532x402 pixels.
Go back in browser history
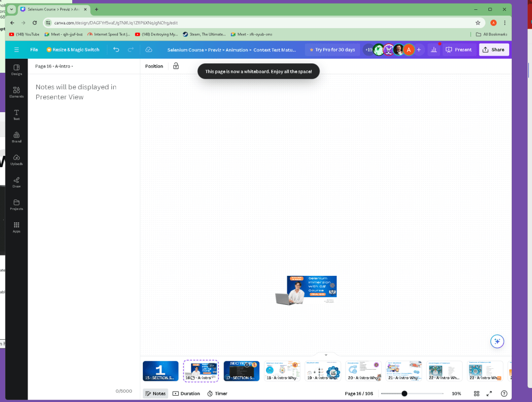[x=12, y=23]
